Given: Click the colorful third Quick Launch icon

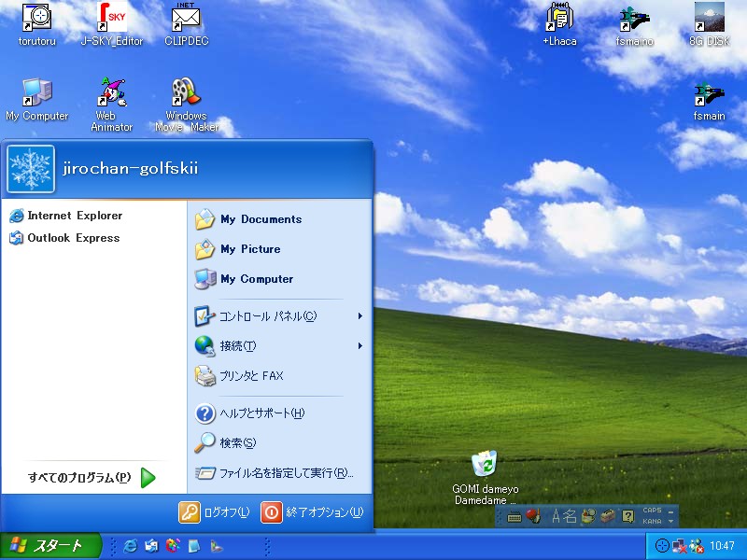Looking at the screenshot, I should 173,546.
